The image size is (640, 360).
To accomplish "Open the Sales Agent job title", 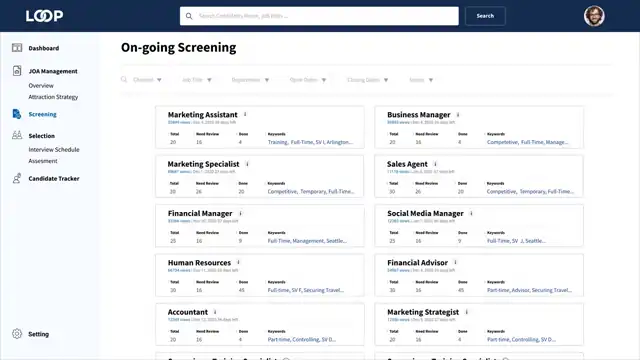I will [407, 164].
